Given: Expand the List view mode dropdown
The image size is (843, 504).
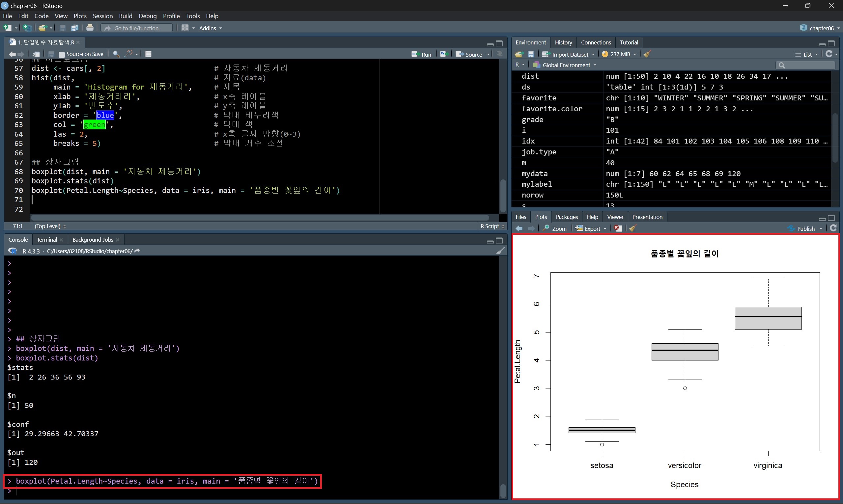Looking at the screenshot, I should tap(807, 54).
